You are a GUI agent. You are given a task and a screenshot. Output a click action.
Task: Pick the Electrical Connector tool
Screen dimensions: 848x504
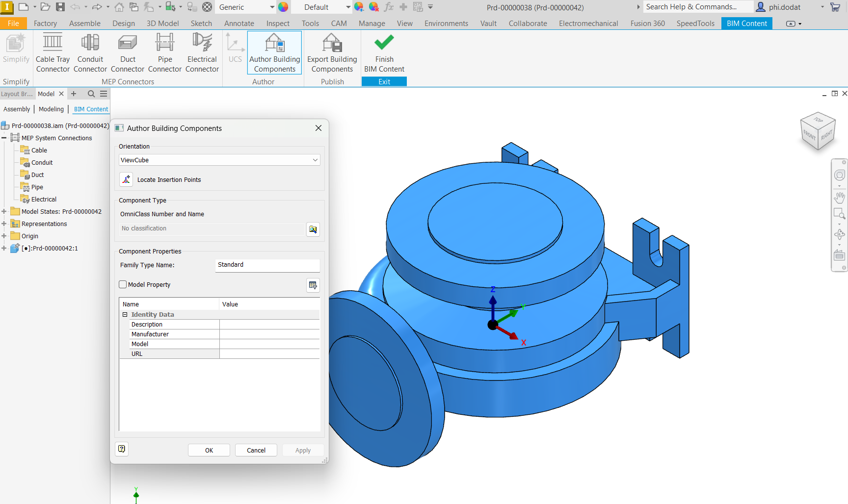coord(202,53)
